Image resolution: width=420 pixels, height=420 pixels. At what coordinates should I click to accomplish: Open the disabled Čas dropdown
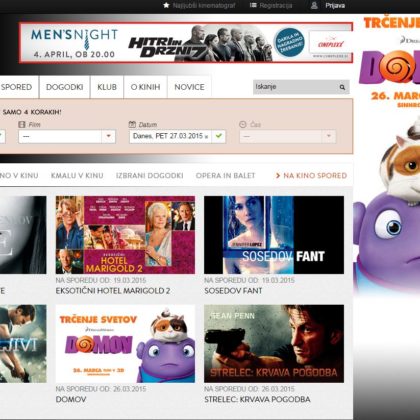(288, 136)
